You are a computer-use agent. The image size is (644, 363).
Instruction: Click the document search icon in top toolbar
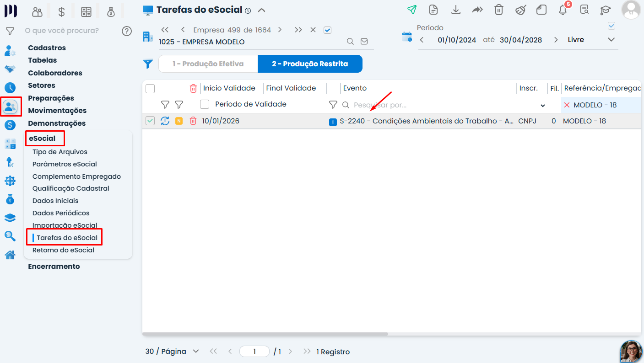coord(584,10)
